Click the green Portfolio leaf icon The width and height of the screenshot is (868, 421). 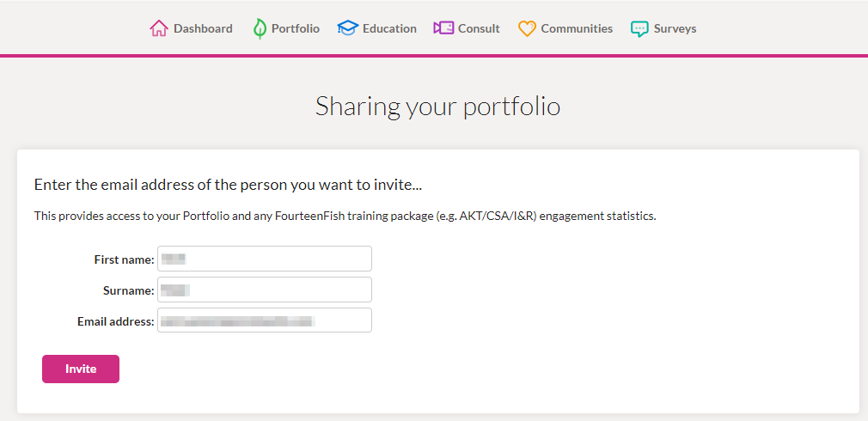point(259,28)
